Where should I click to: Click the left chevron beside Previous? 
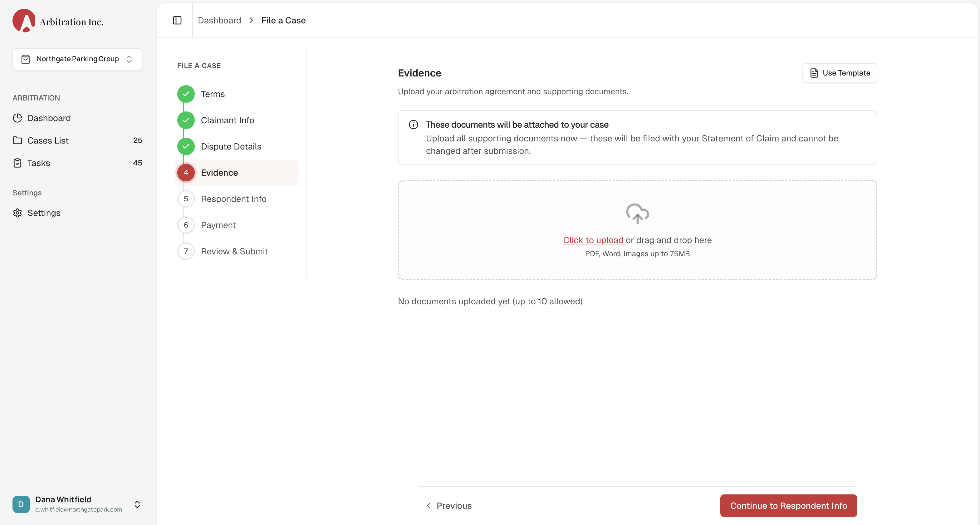(429, 506)
